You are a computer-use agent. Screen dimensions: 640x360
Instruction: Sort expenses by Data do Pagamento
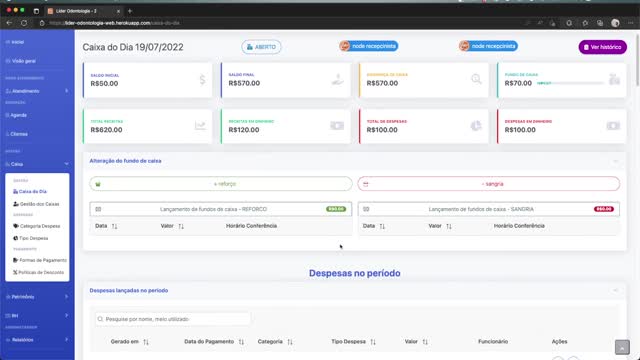coord(241,342)
